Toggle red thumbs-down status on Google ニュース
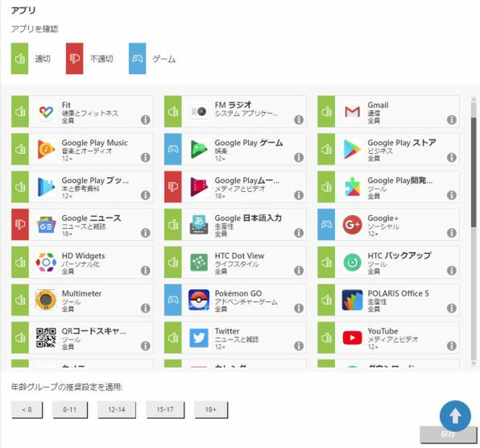Screen dimensions: 480x448 pos(20,225)
